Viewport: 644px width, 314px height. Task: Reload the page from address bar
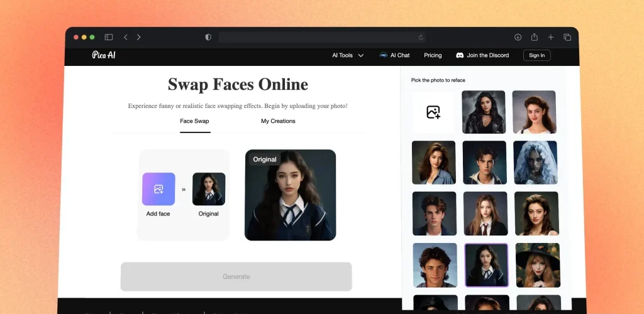421,38
